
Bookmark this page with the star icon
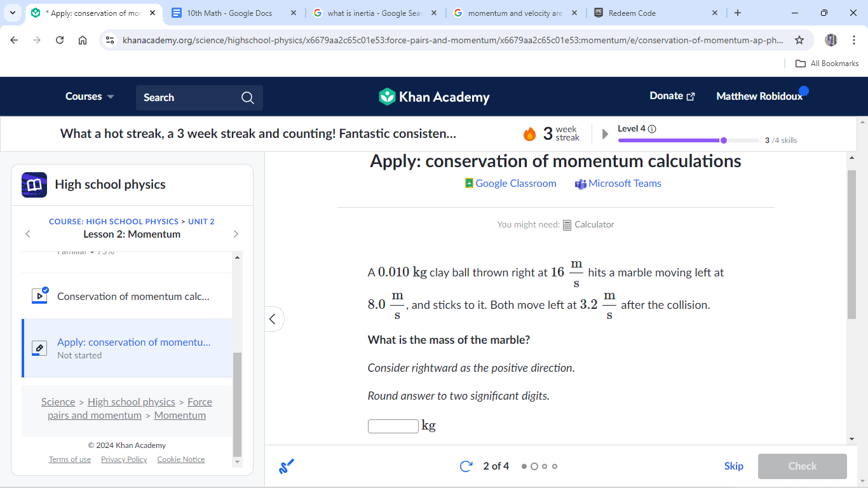pyautogui.click(x=799, y=40)
